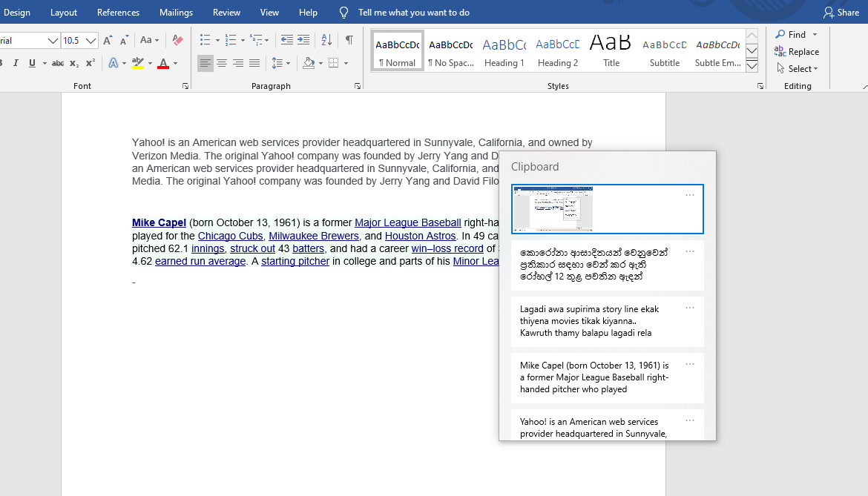Screen dimensions: 868x496
Task: Show the next row of styles
Action: pos(752,51)
